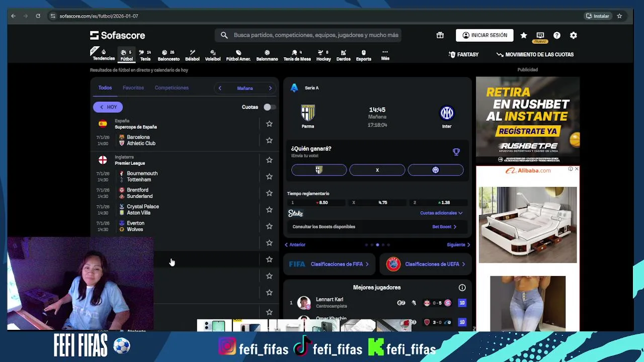Open Clasificaciones de FIFA

(329, 264)
